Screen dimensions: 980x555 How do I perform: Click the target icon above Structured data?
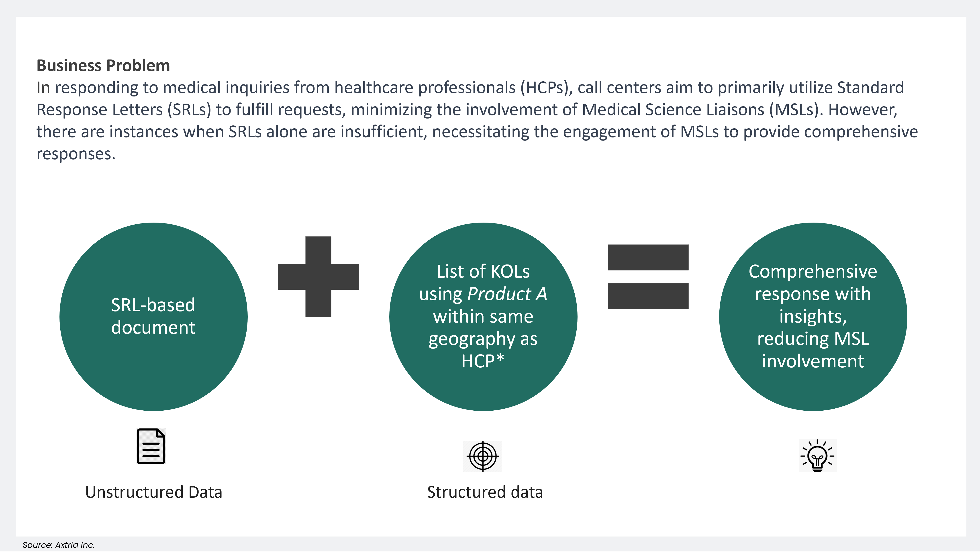pyautogui.click(x=482, y=456)
